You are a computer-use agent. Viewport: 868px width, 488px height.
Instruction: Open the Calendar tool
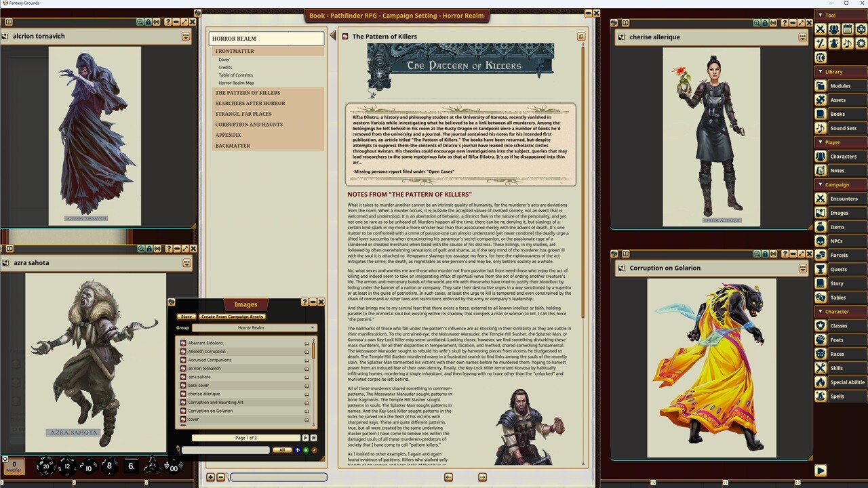point(848,29)
